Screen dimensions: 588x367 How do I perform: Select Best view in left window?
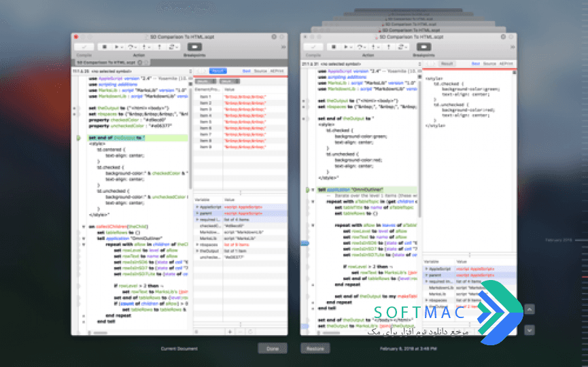point(246,71)
